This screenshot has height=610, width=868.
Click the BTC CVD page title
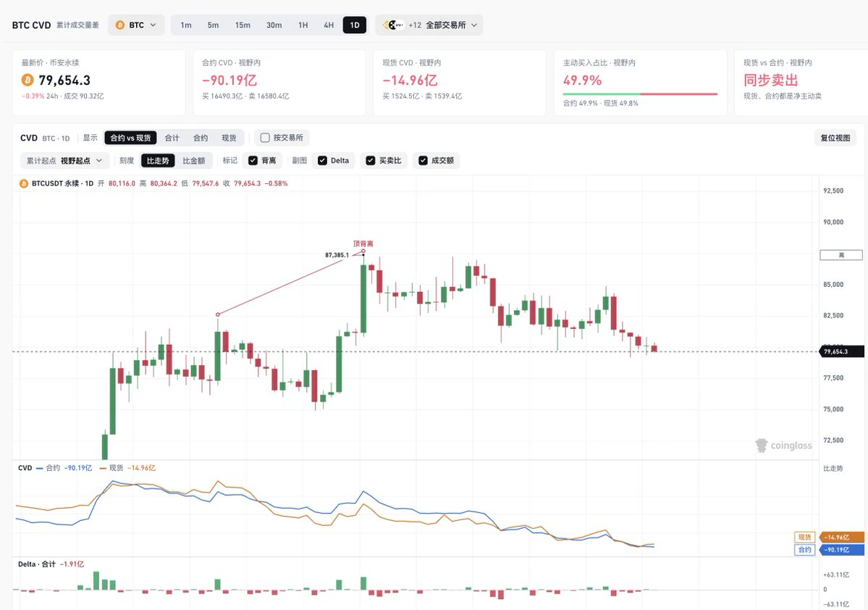[32, 25]
